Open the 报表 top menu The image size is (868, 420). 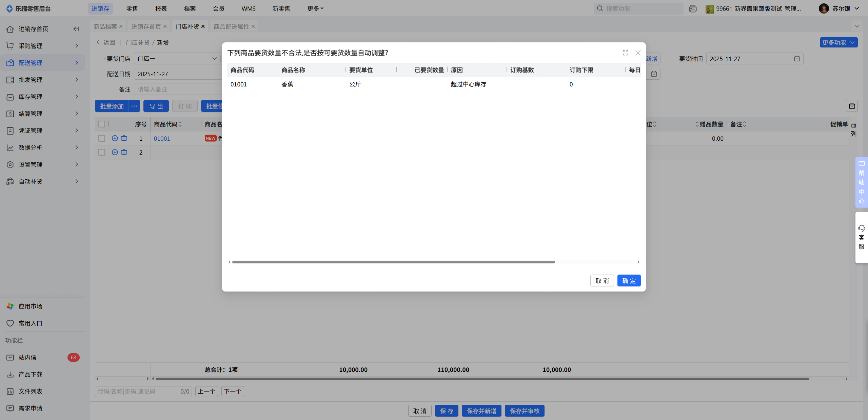point(161,8)
